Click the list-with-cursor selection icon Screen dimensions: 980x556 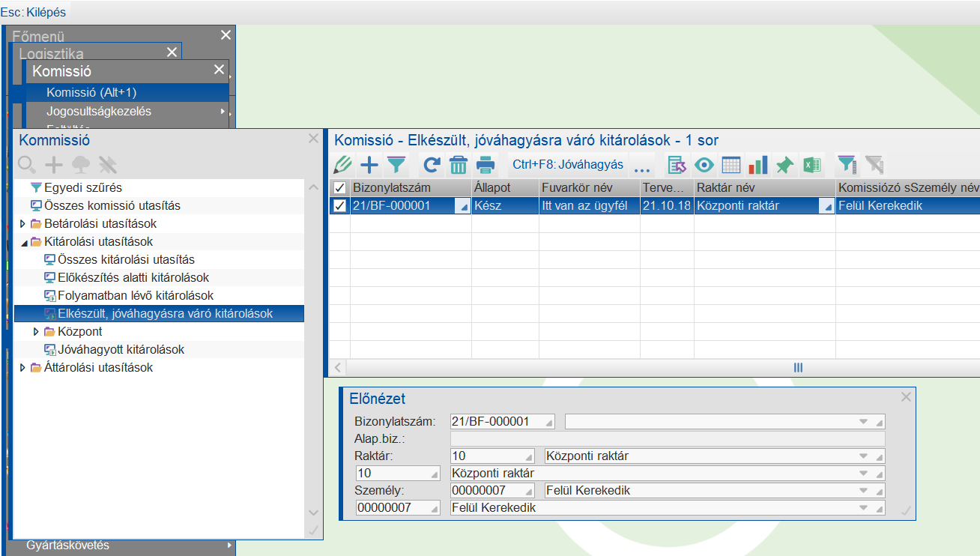[x=677, y=165]
